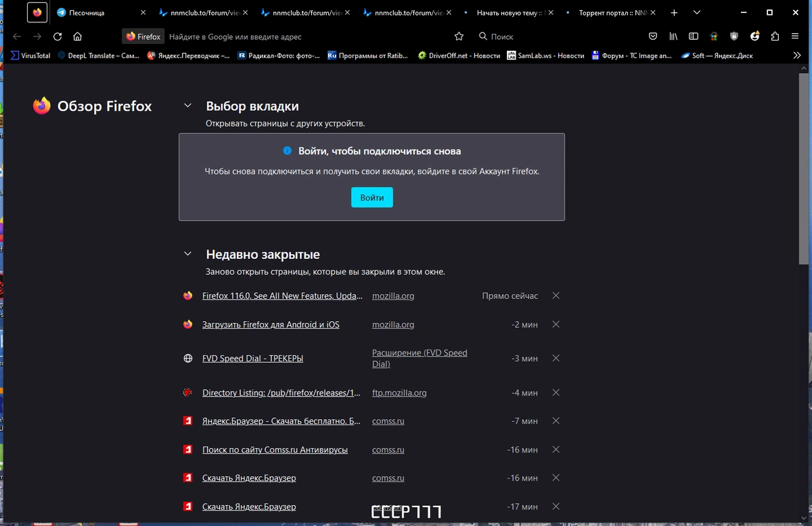Click Расширение (FVD Speed Dial) source link
The height and width of the screenshot is (526, 812).
420,358
